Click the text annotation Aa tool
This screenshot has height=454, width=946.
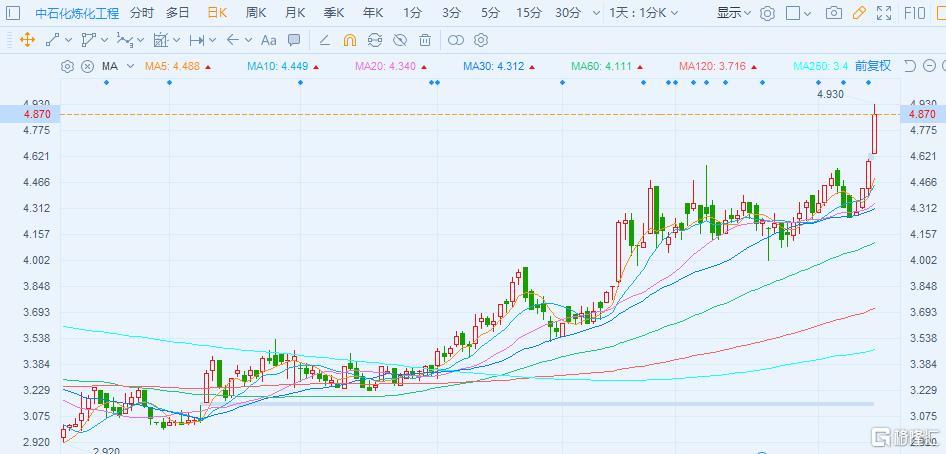click(x=268, y=40)
